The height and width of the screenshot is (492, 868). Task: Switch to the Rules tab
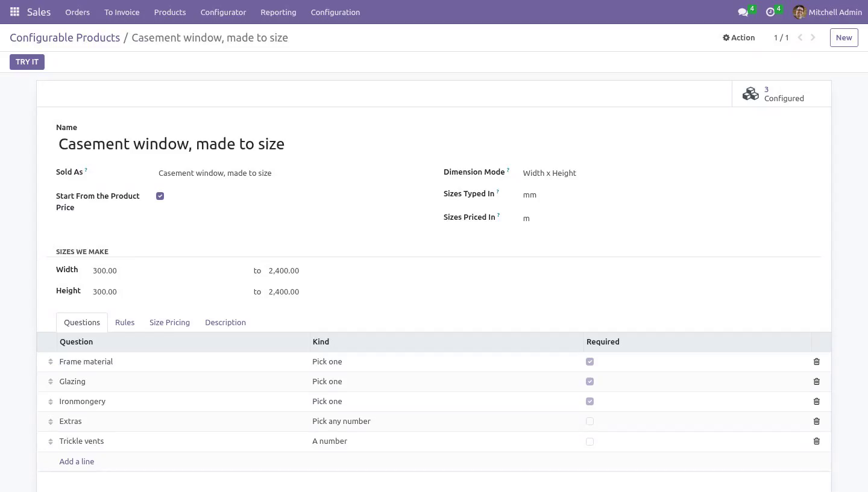click(x=125, y=323)
